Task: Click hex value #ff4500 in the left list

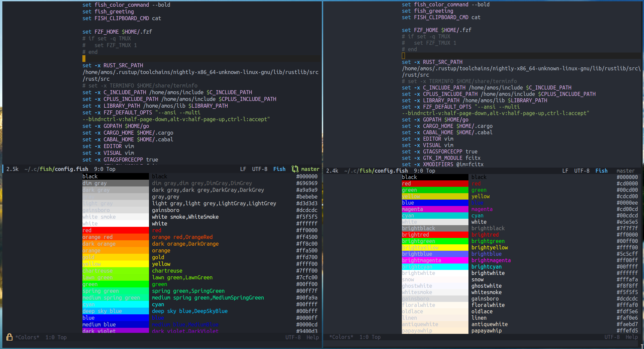Action: click(x=307, y=237)
